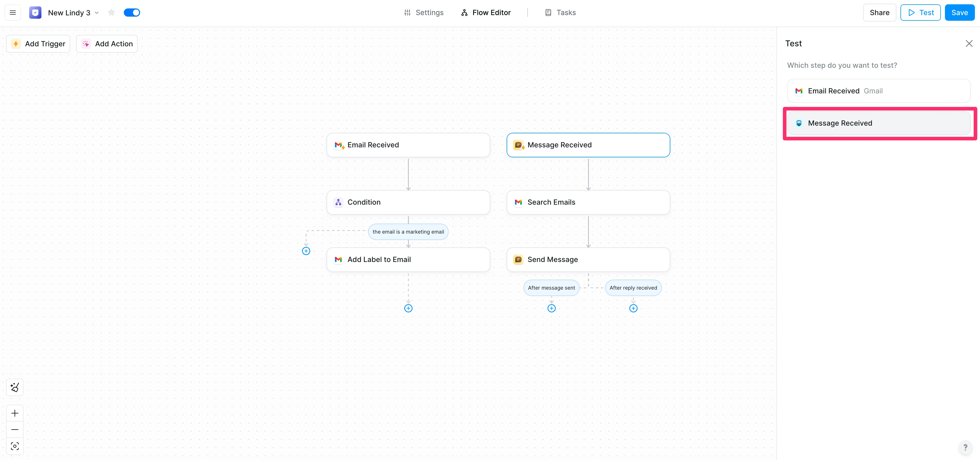Toggle the Lindy enabled switch off

click(132, 13)
